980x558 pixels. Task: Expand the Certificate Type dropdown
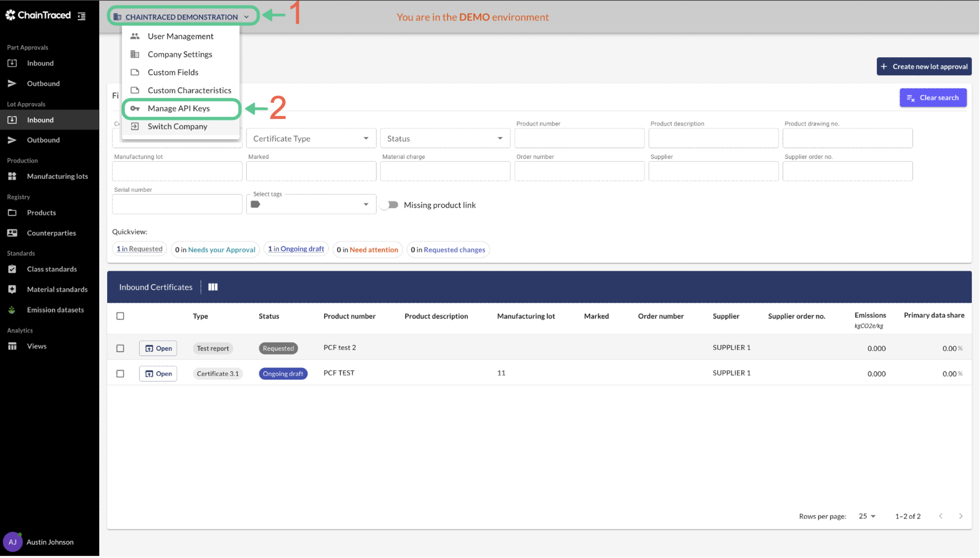pyautogui.click(x=311, y=139)
